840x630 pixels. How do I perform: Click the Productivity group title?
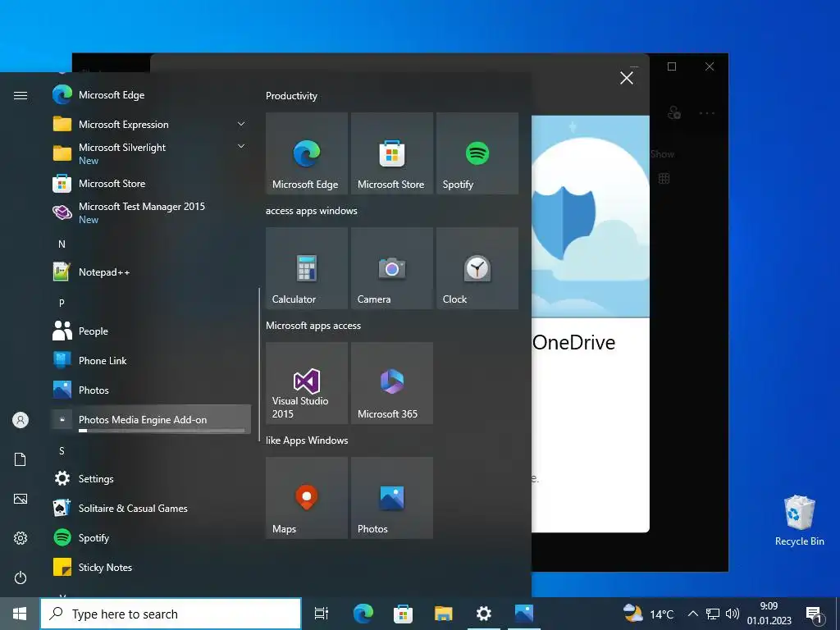[x=291, y=96]
